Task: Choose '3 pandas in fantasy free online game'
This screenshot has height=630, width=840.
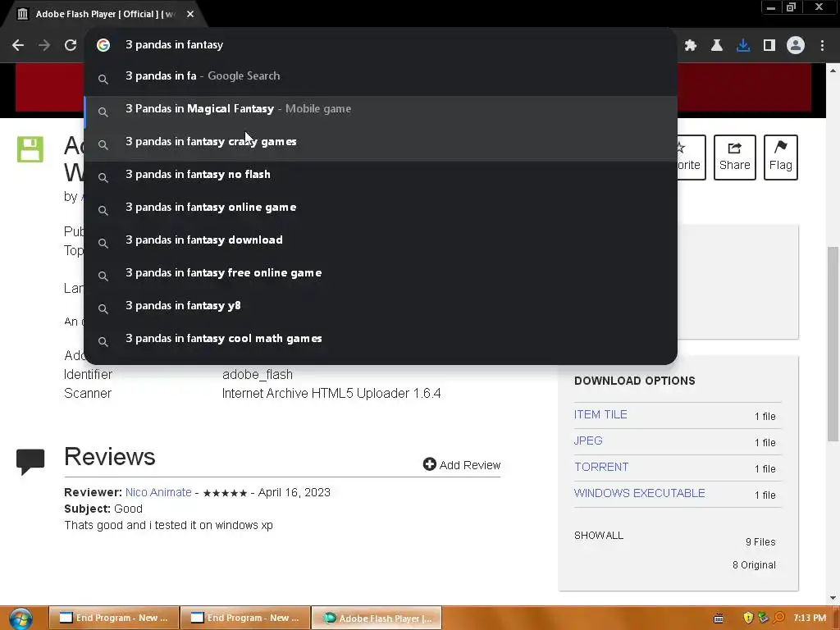Action: (381, 272)
